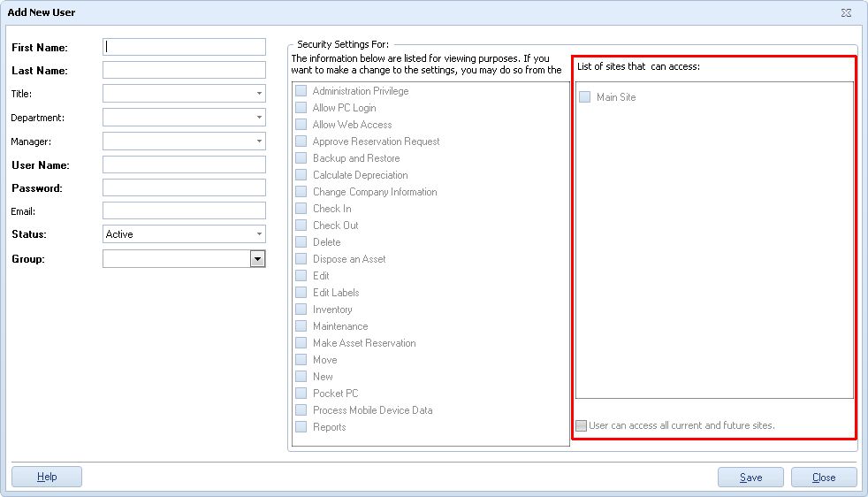
Task: Expand the Department dropdown list
Action: (x=259, y=118)
